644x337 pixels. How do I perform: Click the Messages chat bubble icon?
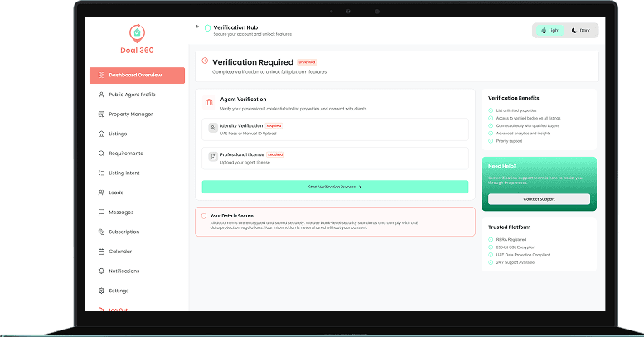[x=101, y=212]
